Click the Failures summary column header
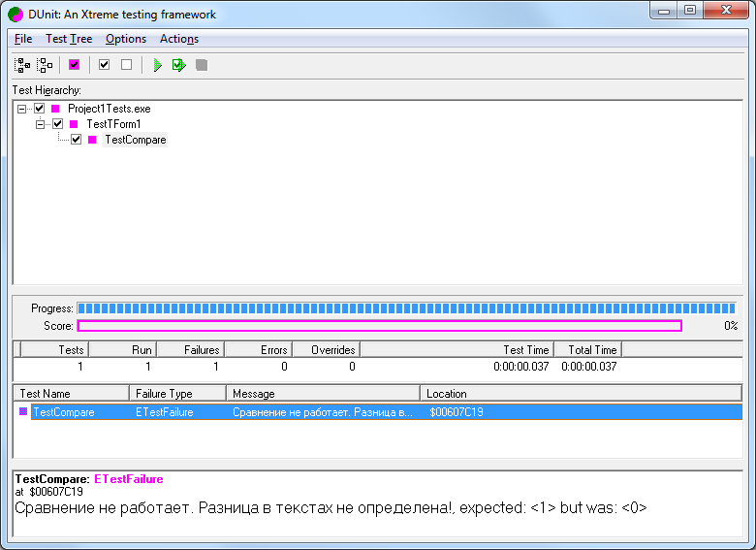Screen dimensions: 756x550 191,349
